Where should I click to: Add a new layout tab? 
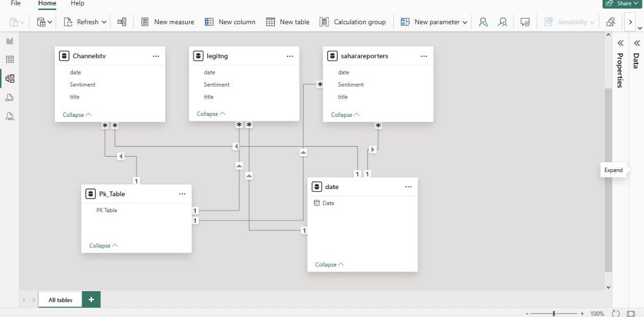[x=91, y=299]
